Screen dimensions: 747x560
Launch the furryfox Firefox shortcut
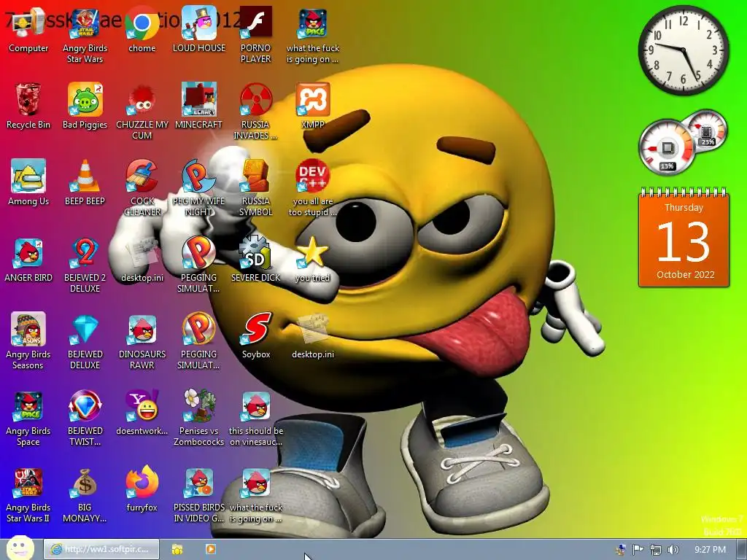pyautogui.click(x=142, y=489)
